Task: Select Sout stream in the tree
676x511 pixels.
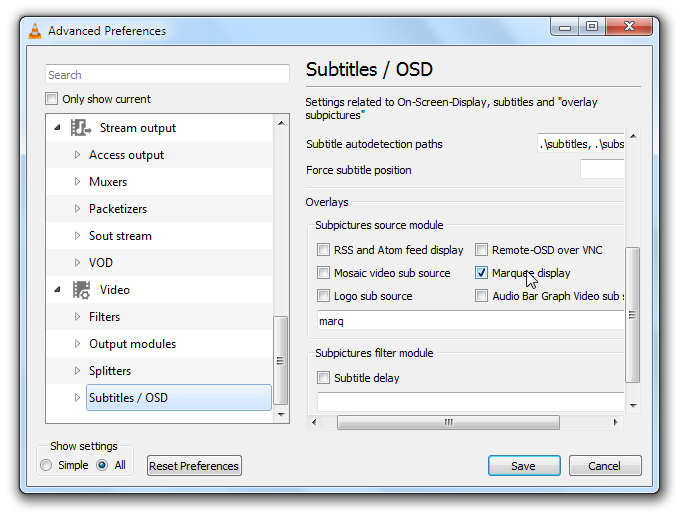Action: 120,236
